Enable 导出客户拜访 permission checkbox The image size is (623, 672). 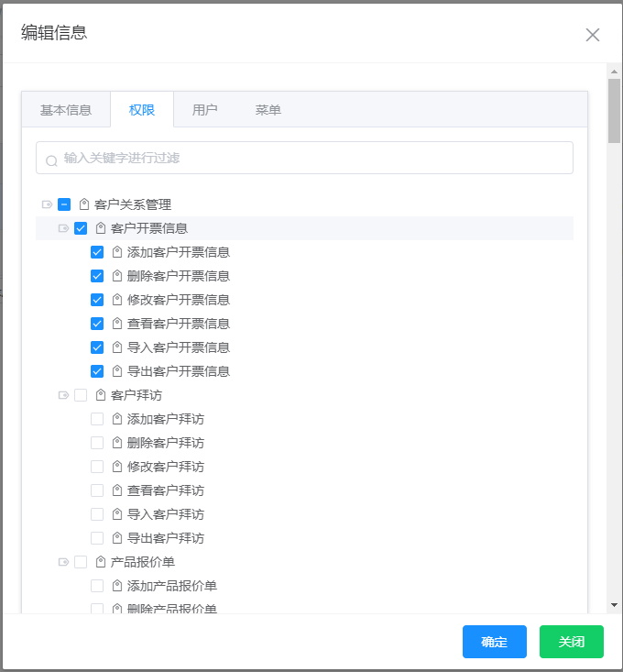(x=97, y=537)
